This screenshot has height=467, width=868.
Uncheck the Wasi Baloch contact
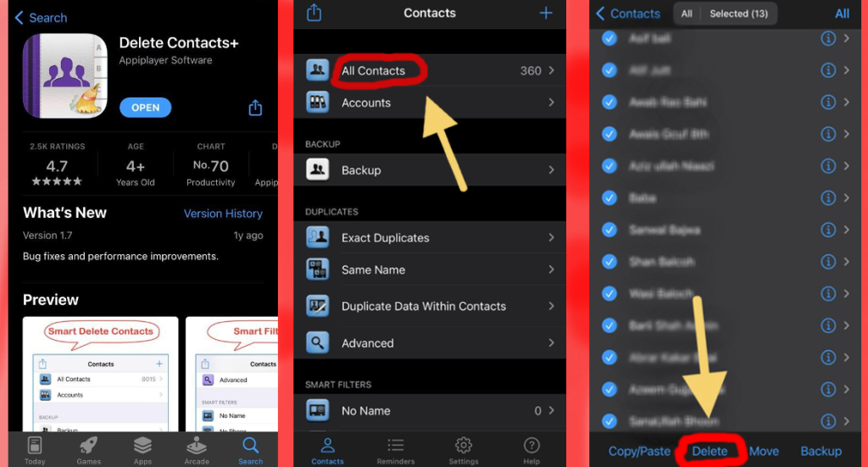609,293
